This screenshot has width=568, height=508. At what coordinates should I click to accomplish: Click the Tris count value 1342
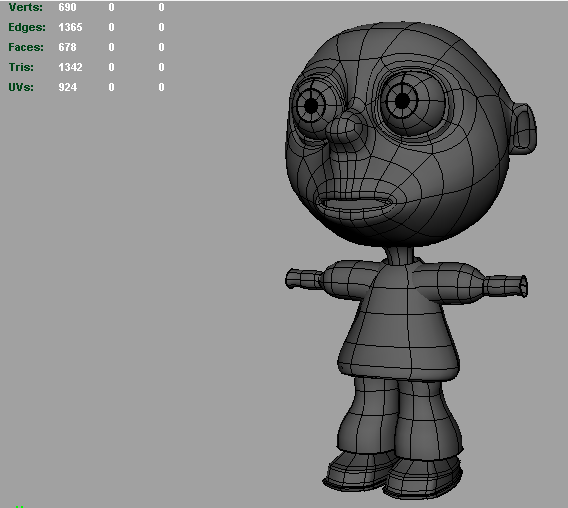pyautogui.click(x=70, y=67)
